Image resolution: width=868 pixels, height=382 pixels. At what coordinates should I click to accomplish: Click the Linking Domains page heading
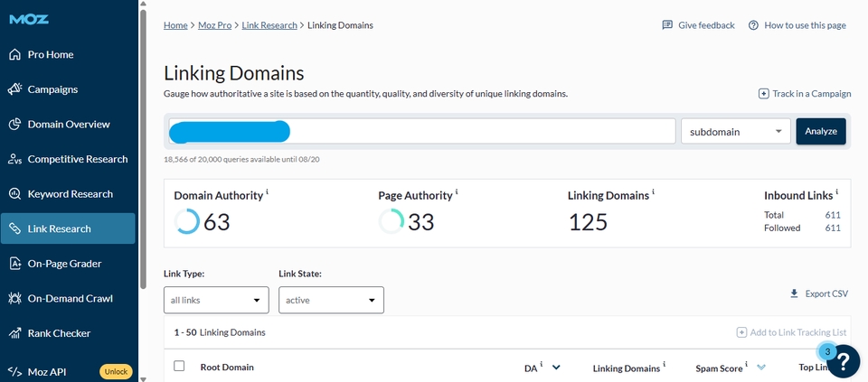click(x=233, y=73)
